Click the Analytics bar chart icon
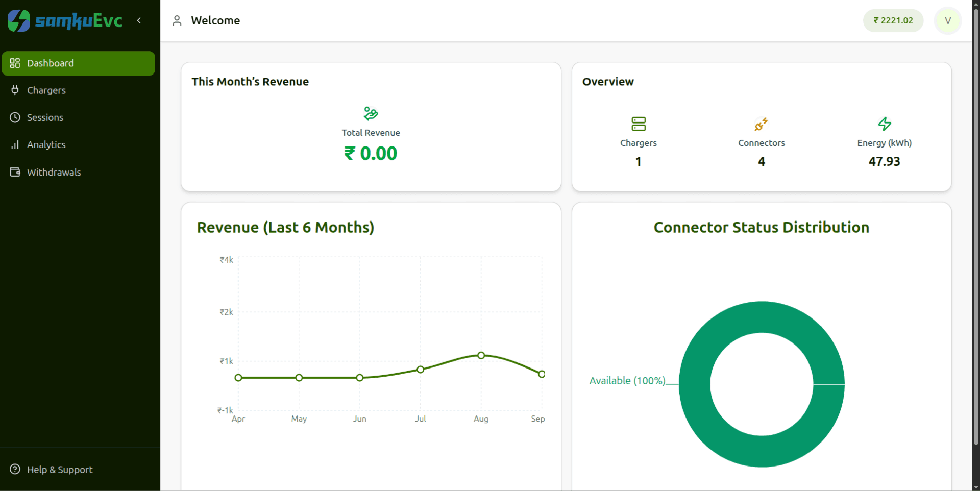The image size is (980, 491). [15, 145]
